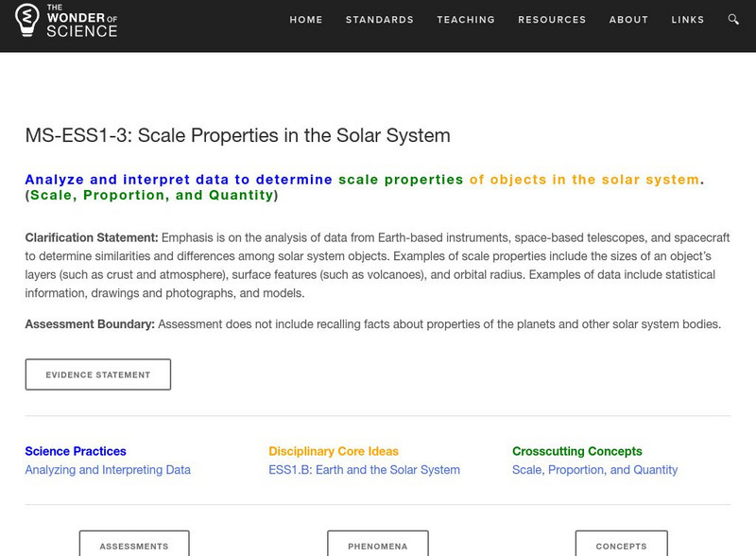The height and width of the screenshot is (556, 756).
Task: Click the Phenomena button
Action: (378, 545)
